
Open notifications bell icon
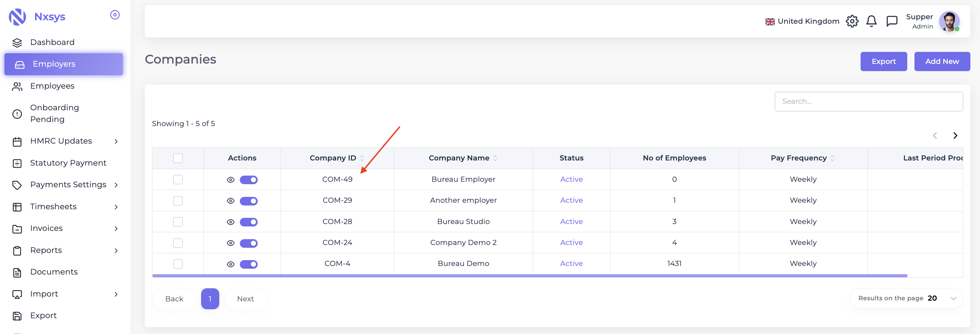click(x=871, y=21)
